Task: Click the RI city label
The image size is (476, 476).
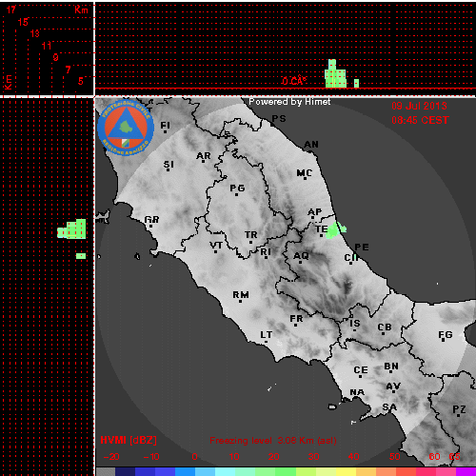Action: coord(266,252)
